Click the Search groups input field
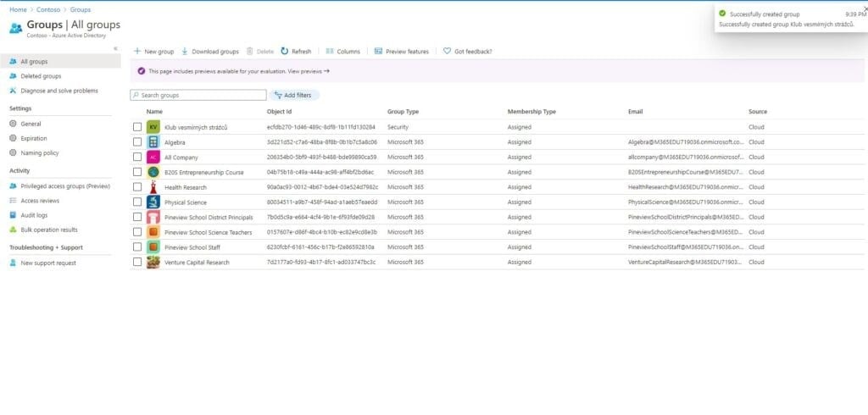Image resolution: width=868 pixels, height=415 pixels. click(x=202, y=96)
